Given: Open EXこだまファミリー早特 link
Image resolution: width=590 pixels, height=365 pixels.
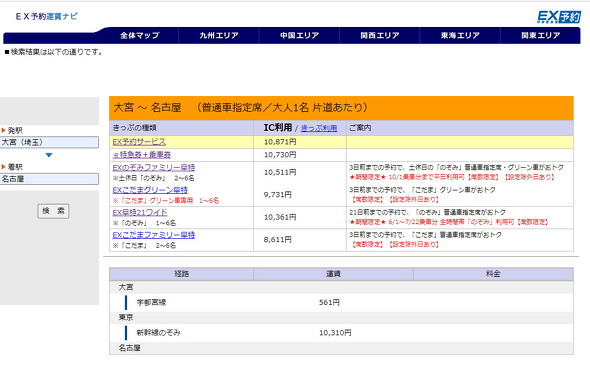Looking at the screenshot, I should click(154, 235).
